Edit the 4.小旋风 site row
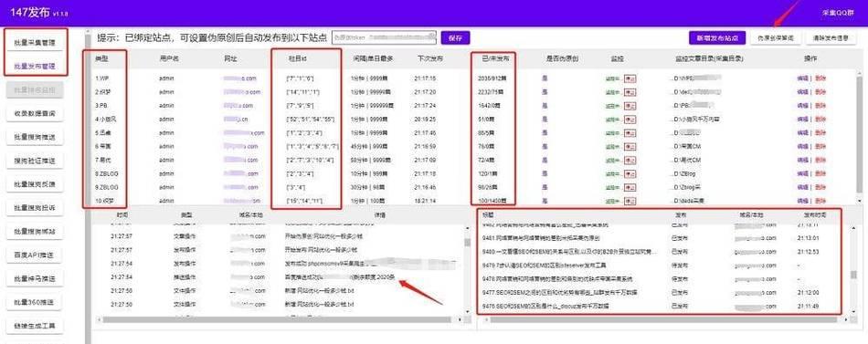868x344 pixels. [x=803, y=119]
